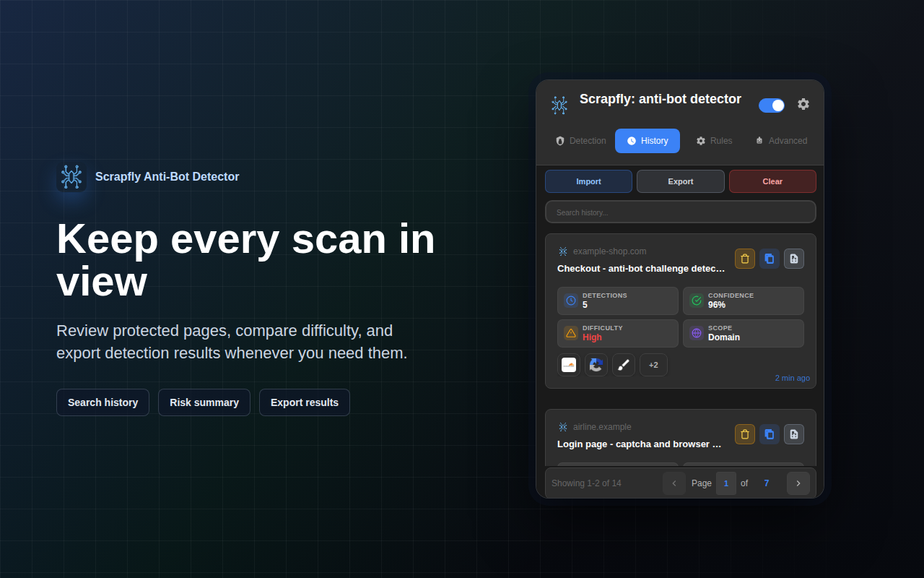Clear the scan history
The height and width of the screenshot is (578, 924).
coord(772,181)
